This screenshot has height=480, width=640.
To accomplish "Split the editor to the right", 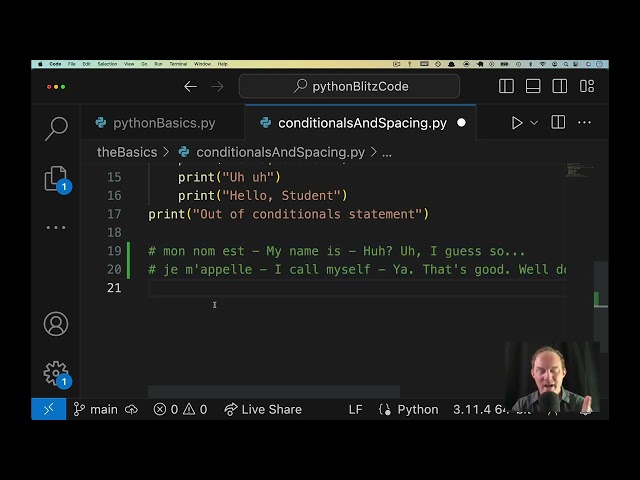I will pos(558,122).
